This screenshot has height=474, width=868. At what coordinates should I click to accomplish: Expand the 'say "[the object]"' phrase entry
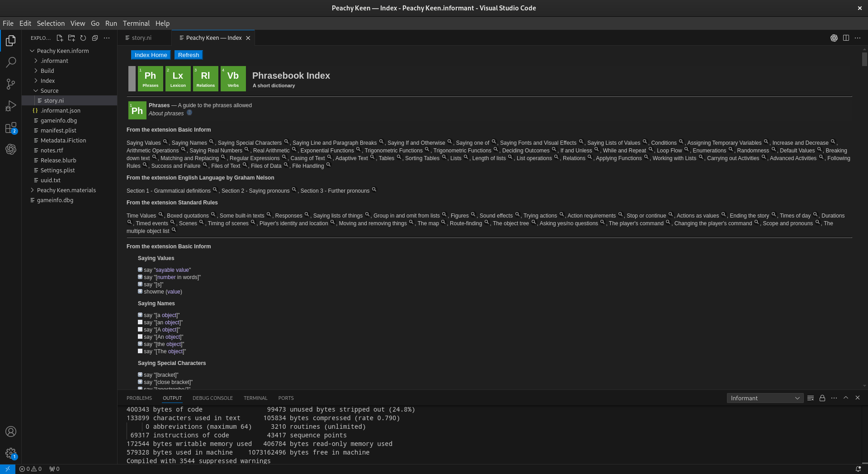pos(140,344)
